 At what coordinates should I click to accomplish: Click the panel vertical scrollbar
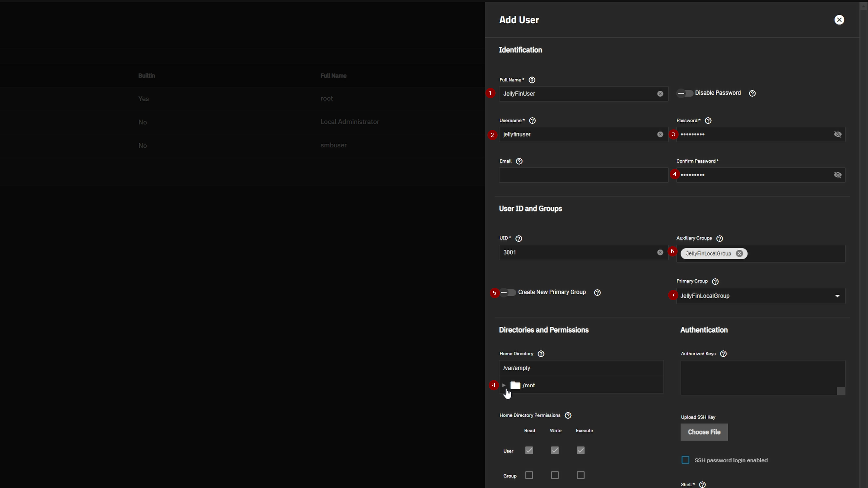(x=864, y=245)
